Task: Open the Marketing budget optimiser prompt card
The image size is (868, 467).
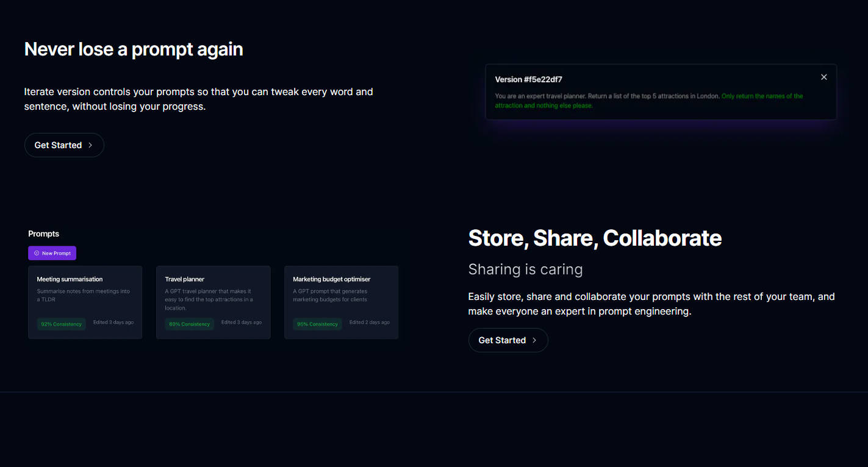Action: (x=341, y=302)
